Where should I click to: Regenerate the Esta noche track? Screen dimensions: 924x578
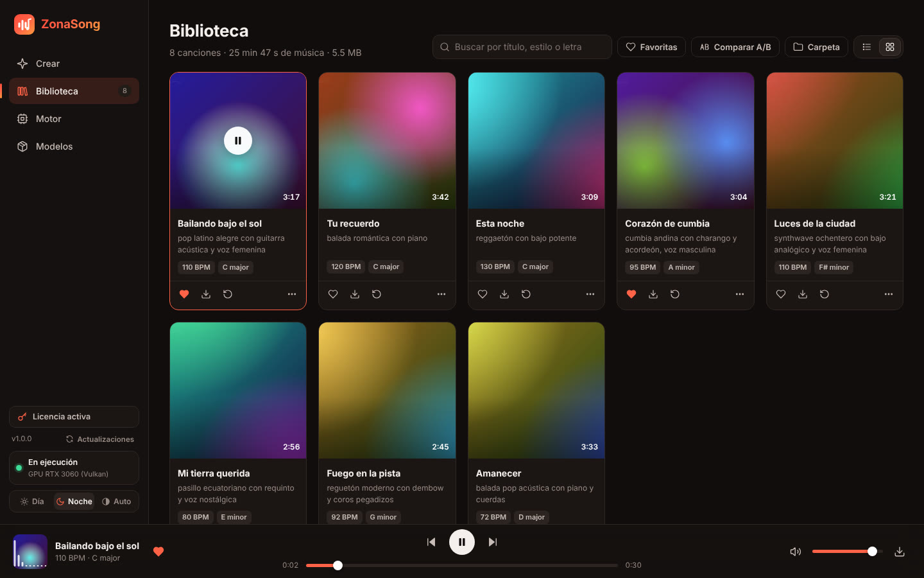[526, 294]
